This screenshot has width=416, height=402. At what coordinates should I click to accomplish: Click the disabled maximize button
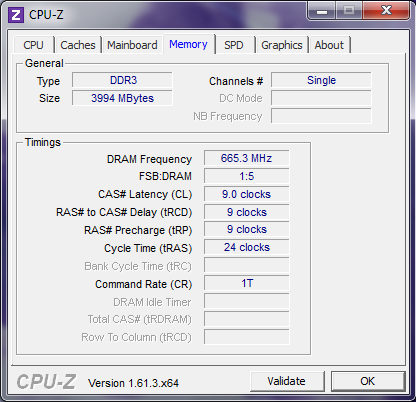349,11
